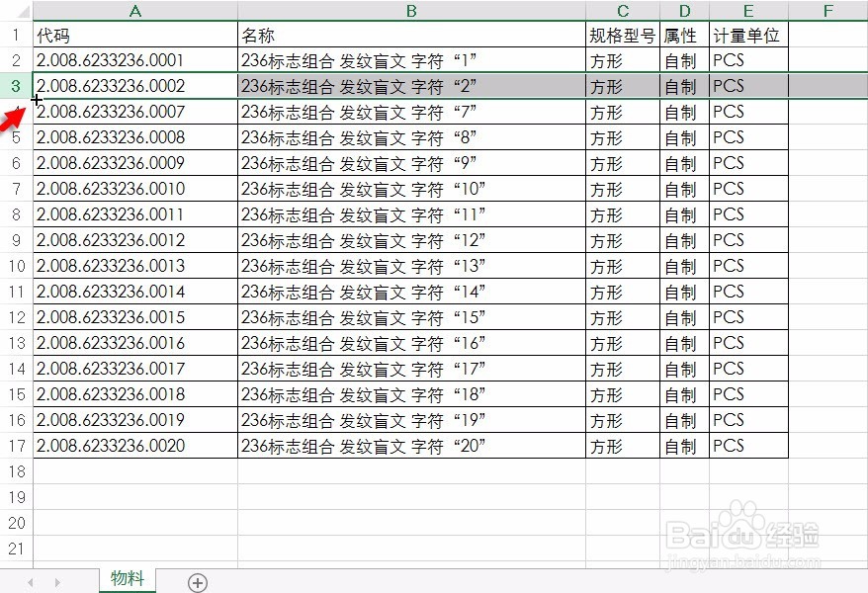Select row header 3
This screenshot has width=868, height=593.
point(14,86)
